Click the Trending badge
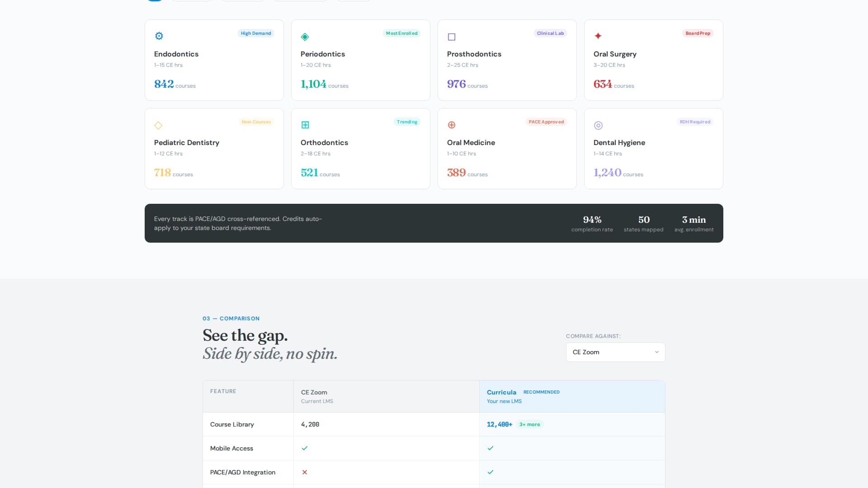868x488 pixels. [407, 122]
